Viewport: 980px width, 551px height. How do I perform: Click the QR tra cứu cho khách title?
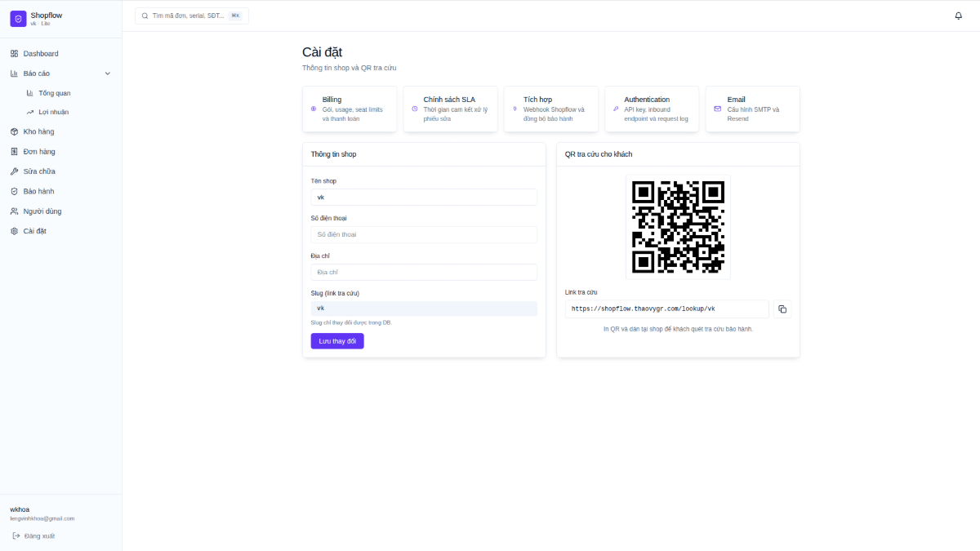point(599,154)
